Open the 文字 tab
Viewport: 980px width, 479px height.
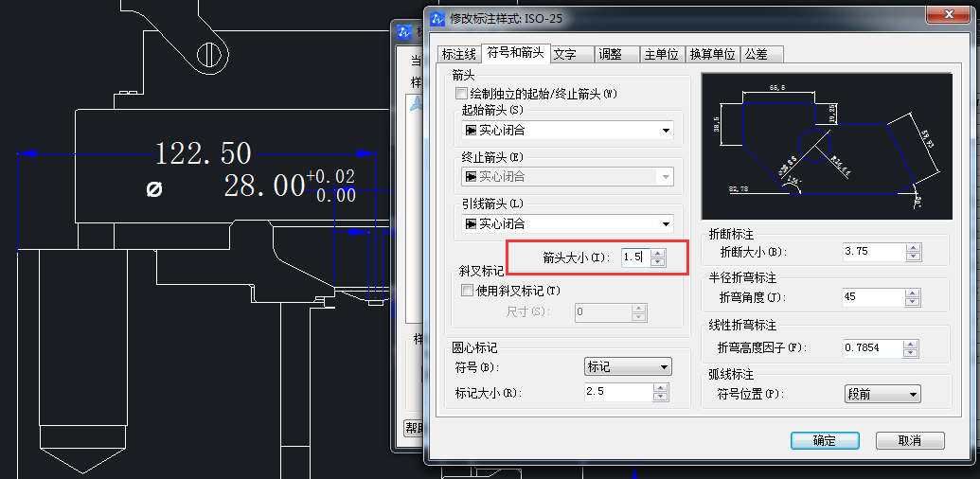(572, 54)
